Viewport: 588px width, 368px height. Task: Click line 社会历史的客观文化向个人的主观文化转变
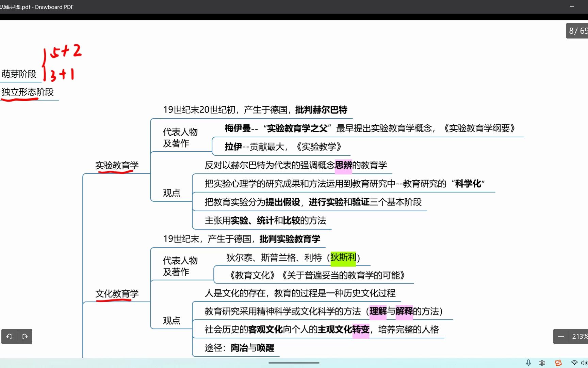(322, 329)
